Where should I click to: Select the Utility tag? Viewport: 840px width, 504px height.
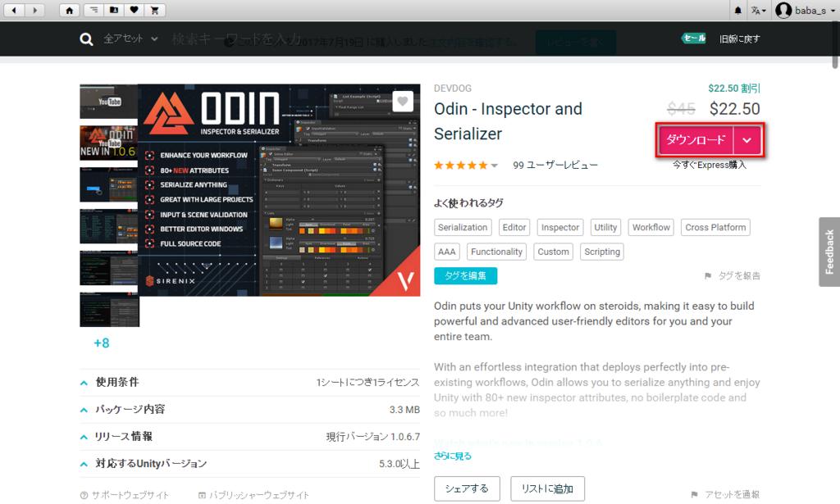[605, 227]
